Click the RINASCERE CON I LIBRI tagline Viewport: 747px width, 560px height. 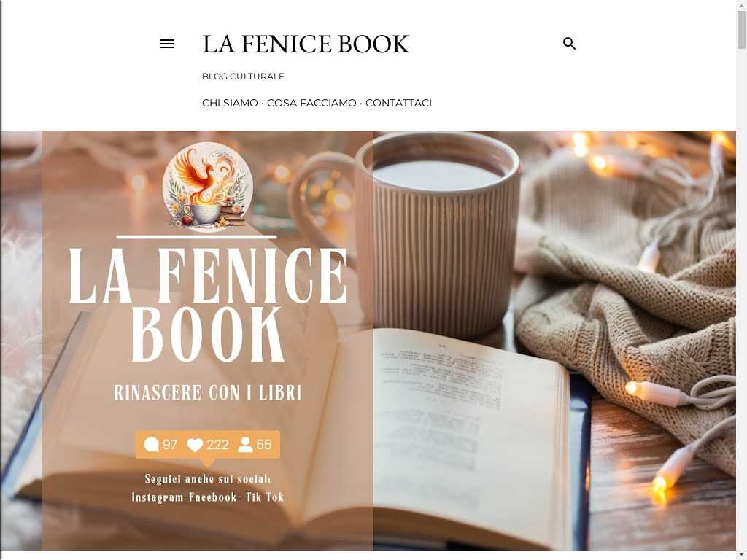(x=208, y=393)
